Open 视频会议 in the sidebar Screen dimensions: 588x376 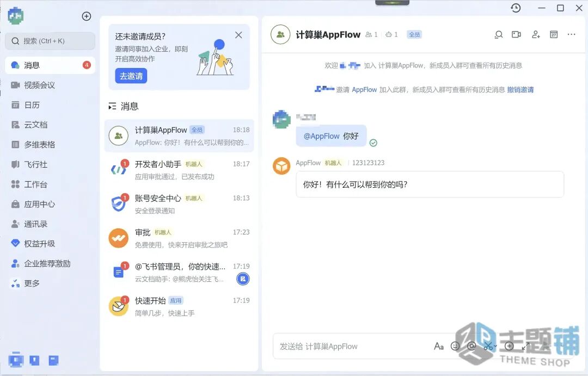click(x=50, y=85)
